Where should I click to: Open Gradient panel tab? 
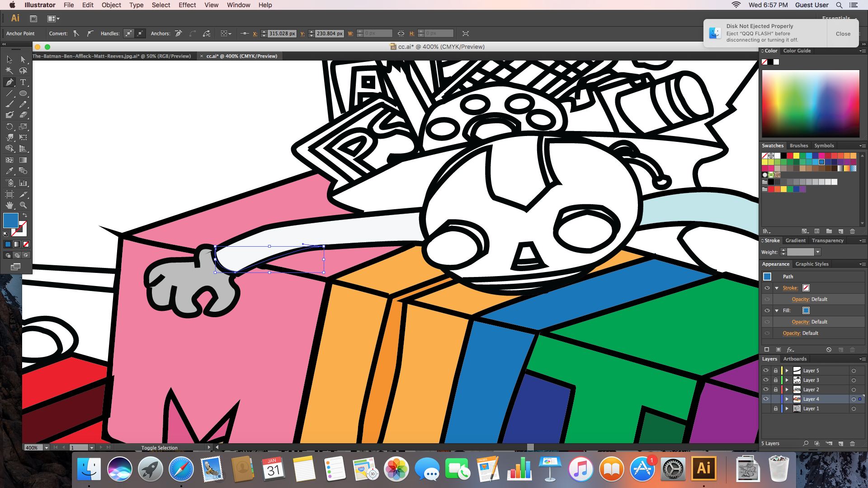(x=795, y=240)
